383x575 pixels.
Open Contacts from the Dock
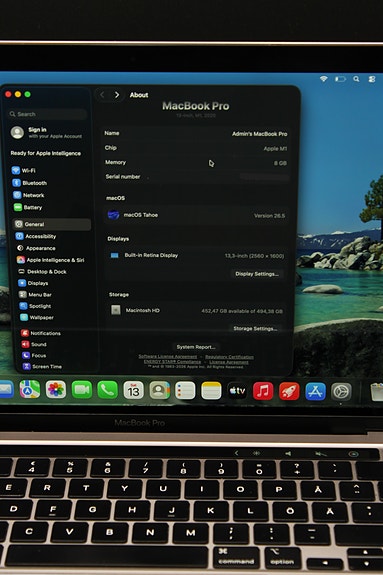click(160, 391)
